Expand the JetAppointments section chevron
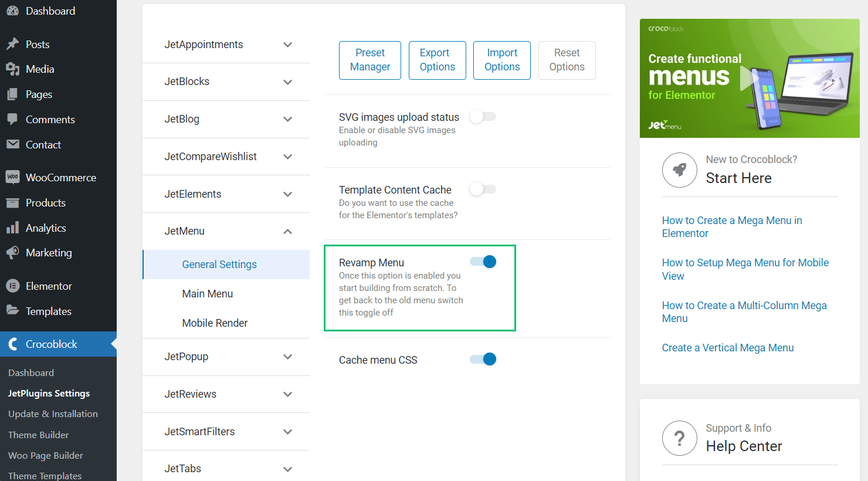The width and height of the screenshot is (868, 481). 287,45
